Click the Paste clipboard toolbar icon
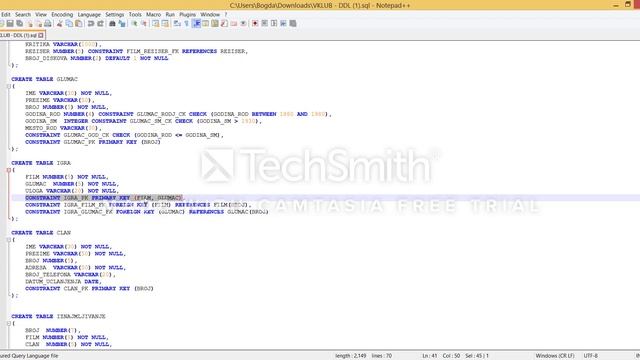 tap(78, 24)
